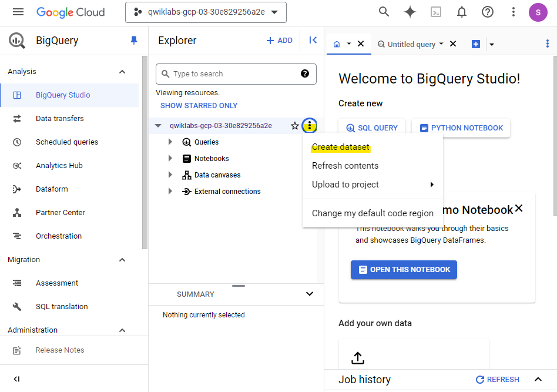Select BigQuery Studio in sidebar
This screenshot has height=392, width=557.
[x=69, y=95]
